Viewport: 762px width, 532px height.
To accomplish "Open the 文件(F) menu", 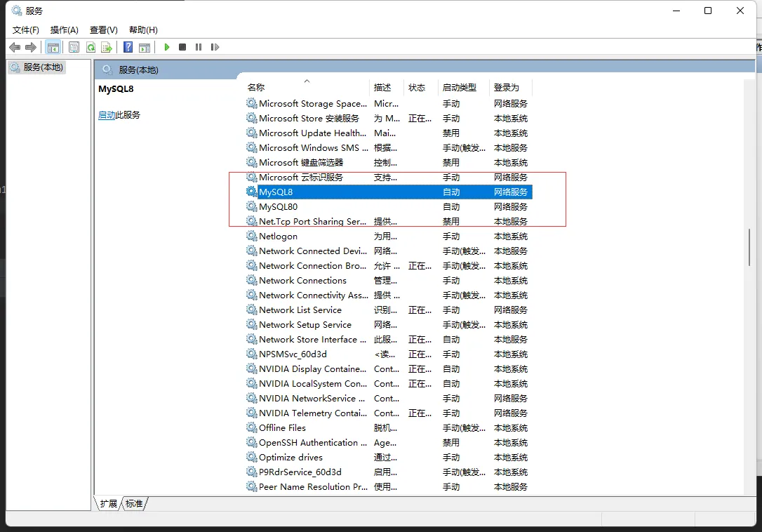I will click(x=26, y=30).
